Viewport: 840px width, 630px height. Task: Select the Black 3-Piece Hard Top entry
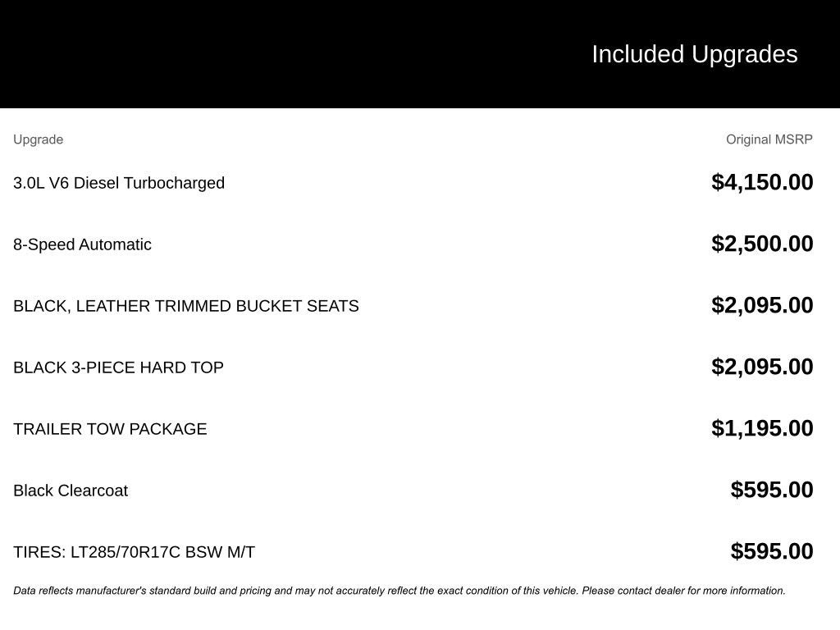pyautogui.click(x=118, y=367)
